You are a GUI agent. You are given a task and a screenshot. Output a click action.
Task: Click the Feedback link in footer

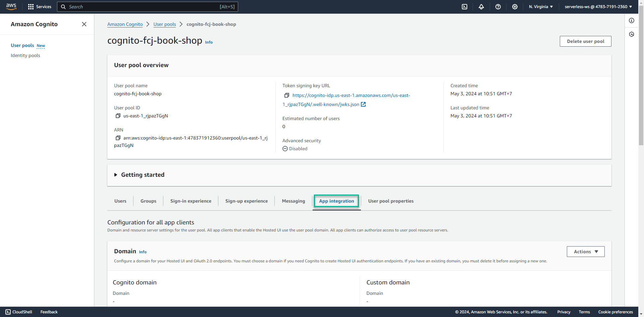click(x=49, y=312)
